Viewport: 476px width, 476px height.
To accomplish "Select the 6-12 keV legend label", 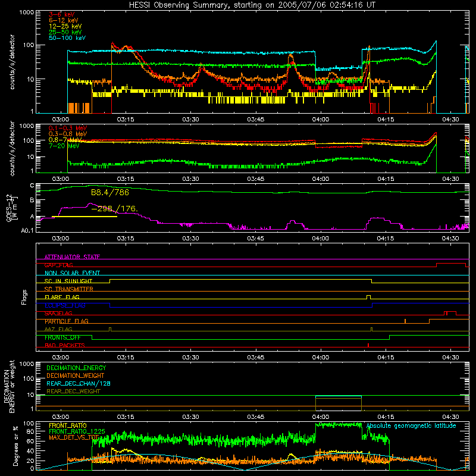I will click(64, 20).
